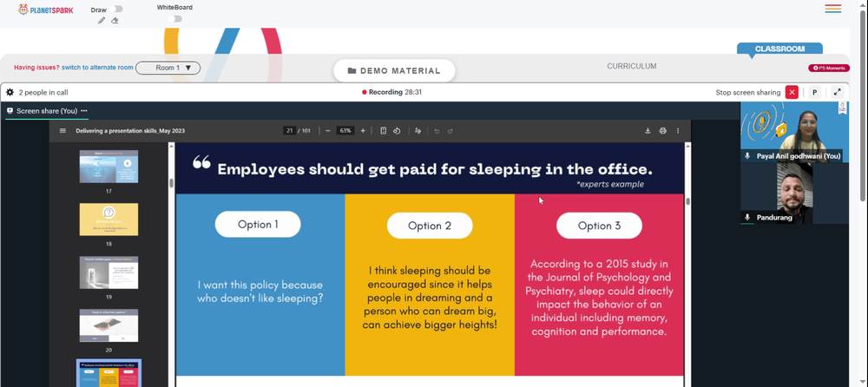Open the DEMO MATERIAL tab
The image size is (868, 387).
click(394, 71)
